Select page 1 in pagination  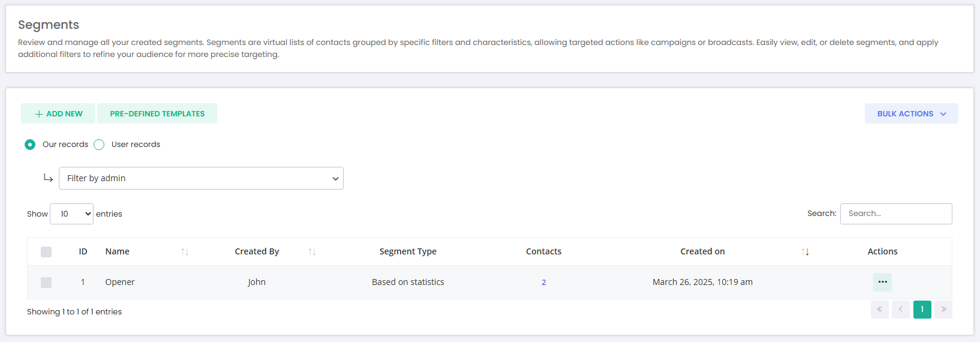pos(922,310)
